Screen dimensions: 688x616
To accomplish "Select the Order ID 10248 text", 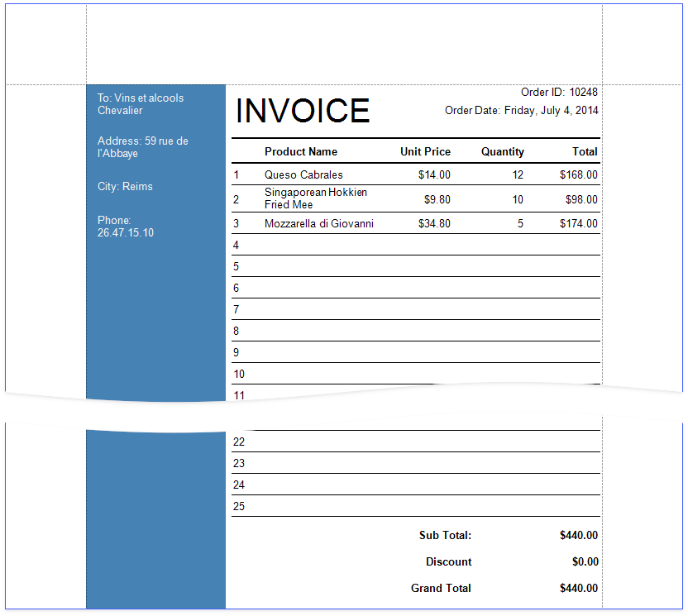I will (x=559, y=92).
